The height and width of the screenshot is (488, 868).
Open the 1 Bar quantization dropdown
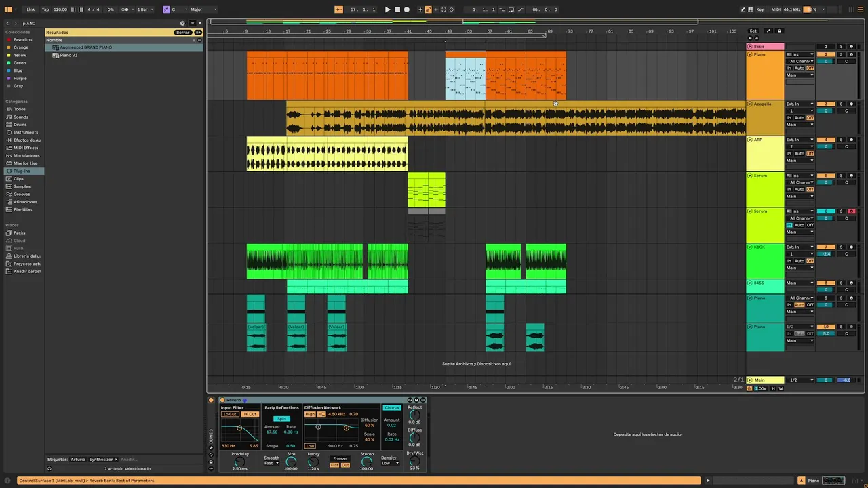tap(144, 9)
